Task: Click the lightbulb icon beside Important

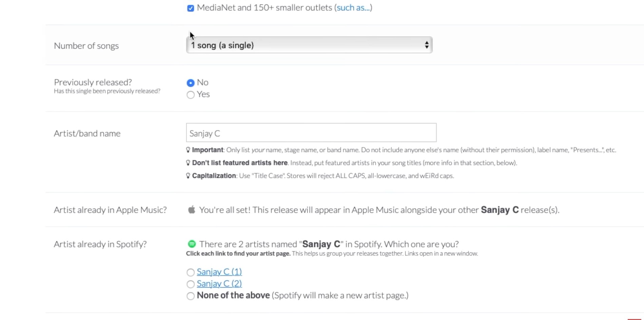Action: [188, 150]
